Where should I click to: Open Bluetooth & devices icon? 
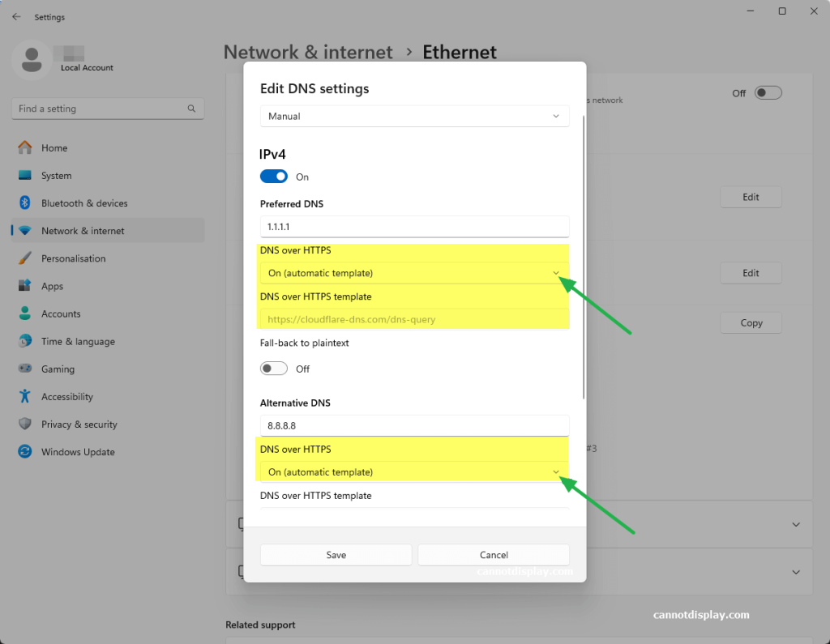[25, 203]
